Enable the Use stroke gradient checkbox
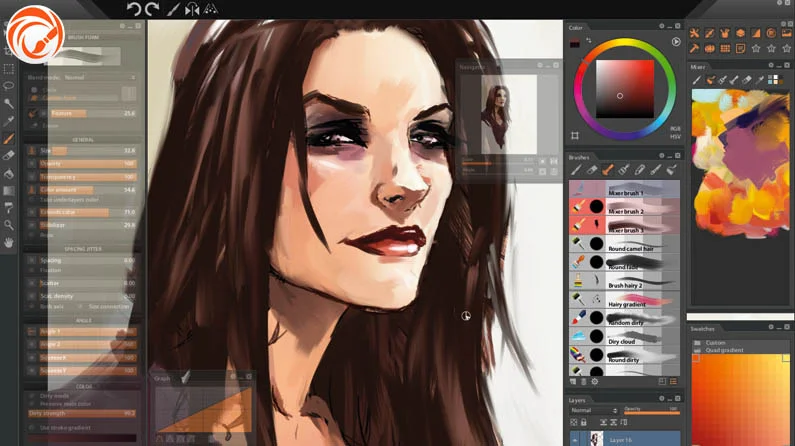The image size is (795, 446). (x=31, y=428)
